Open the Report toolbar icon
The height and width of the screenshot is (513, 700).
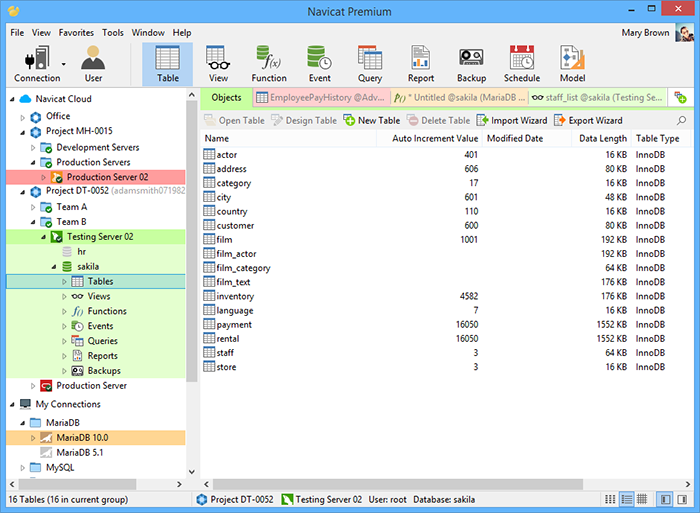pyautogui.click(x=421, y=64)
